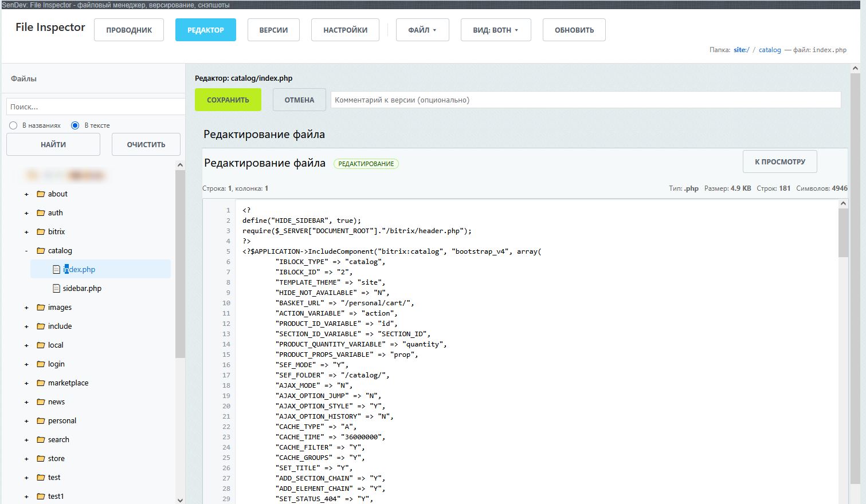Viewport: 866px width, 504px height.
Task: Click the personal folder icon
Action: (x=41, y=420)
